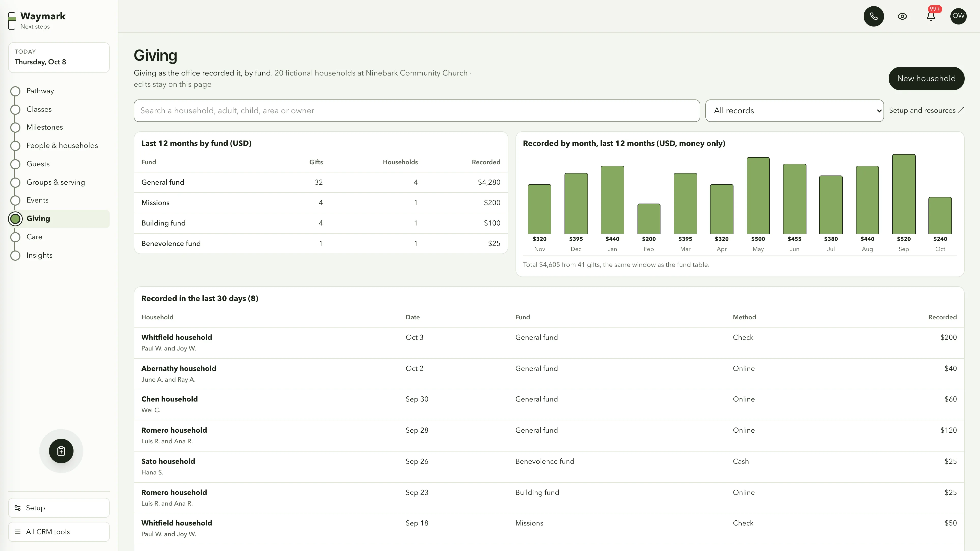Select the Missions fund row
Screen dimensions: 980x551
coord(321,203)
